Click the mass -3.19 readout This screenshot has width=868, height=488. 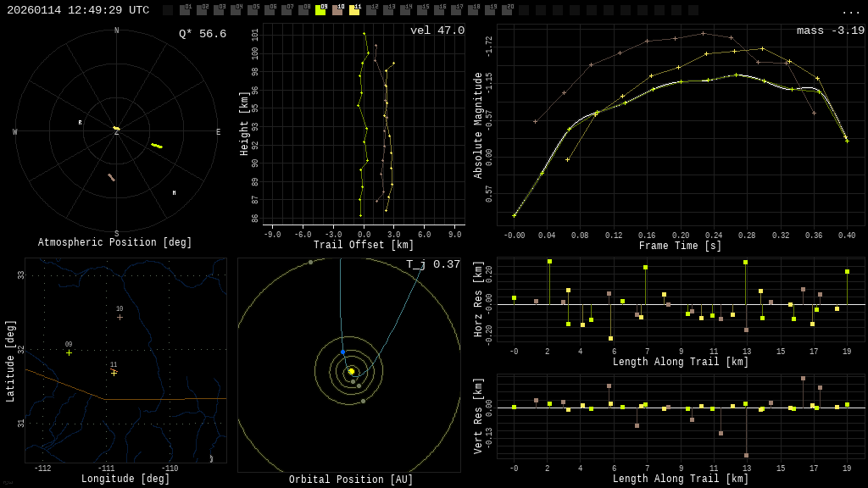point(830,30)
